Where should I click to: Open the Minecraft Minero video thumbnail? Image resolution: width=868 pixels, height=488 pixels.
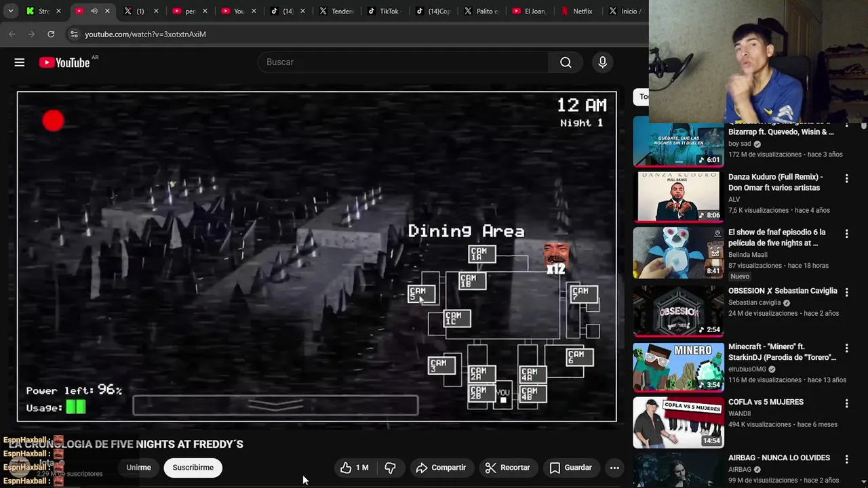[678, 367]
